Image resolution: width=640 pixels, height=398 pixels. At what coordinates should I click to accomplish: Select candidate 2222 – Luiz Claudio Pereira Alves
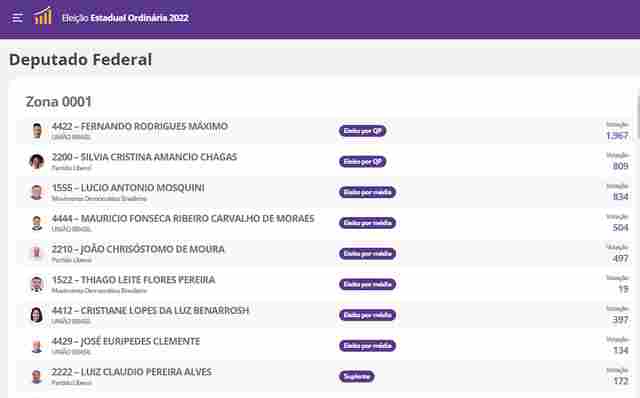pyautogui.click(x=131, y=372)
